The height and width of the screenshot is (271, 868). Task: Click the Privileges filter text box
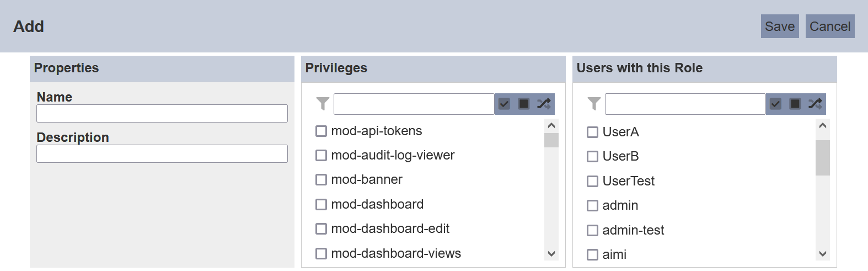click(414, 104)
